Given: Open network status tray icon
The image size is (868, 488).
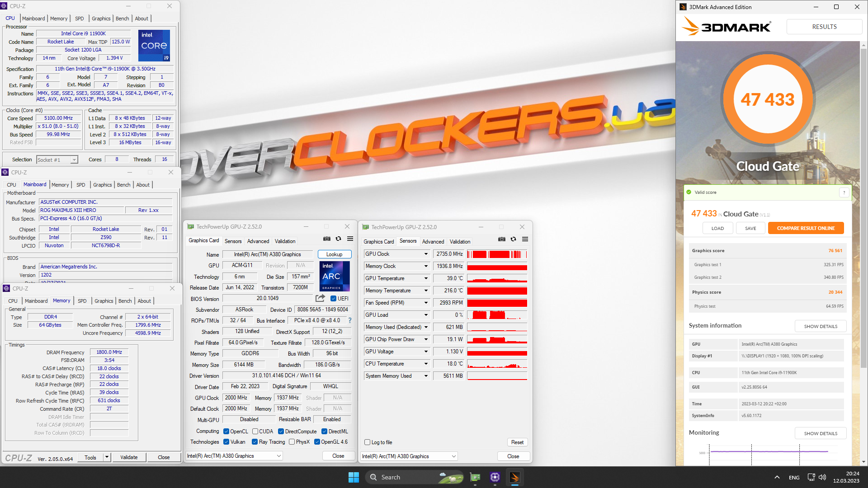Looking at the screenshot, I should 811,477.
